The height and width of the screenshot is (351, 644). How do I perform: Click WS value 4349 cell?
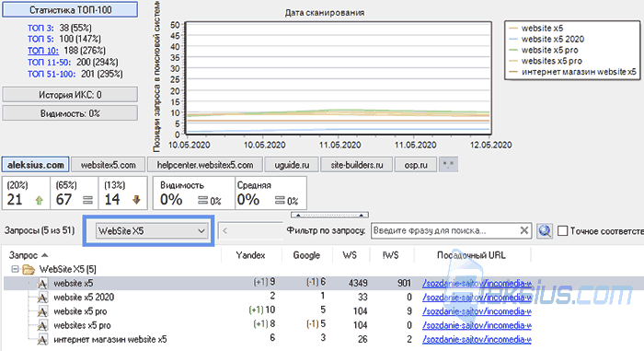pos(358,283)
